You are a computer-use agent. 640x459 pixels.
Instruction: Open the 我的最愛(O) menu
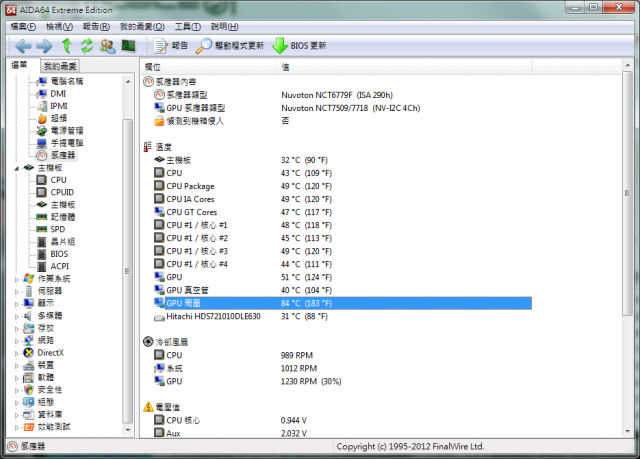click(x=142, y=27)
